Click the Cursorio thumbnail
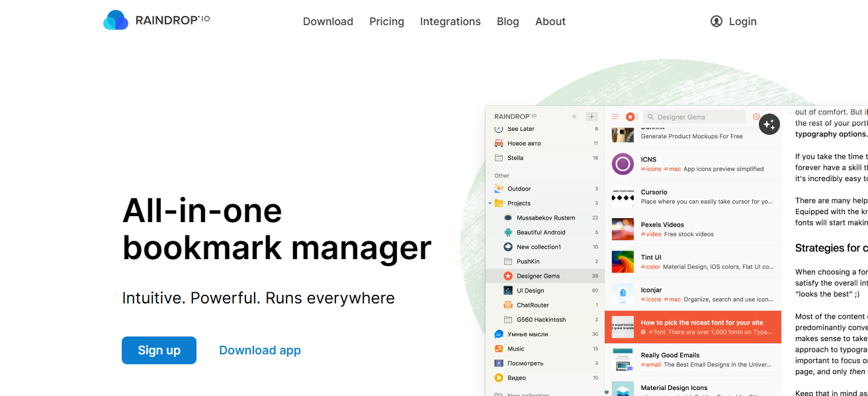This screenshot has width=868, height=396. (x=623, y=196)
